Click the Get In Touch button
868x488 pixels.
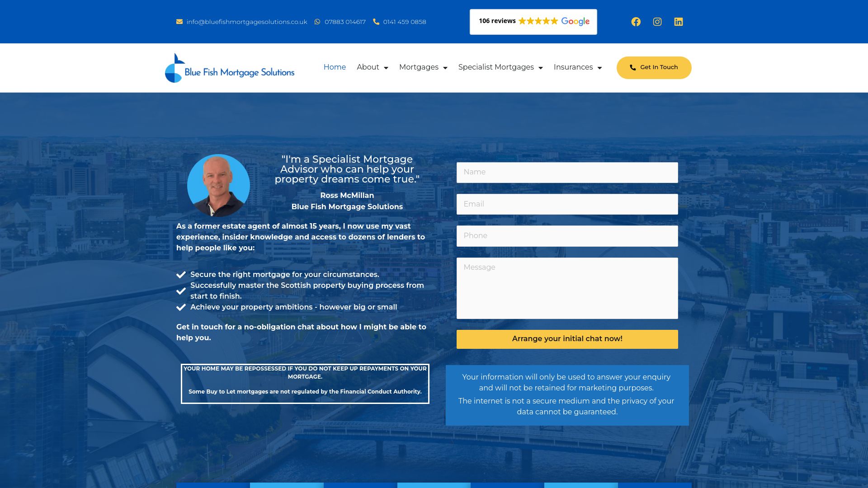(654, 67)
